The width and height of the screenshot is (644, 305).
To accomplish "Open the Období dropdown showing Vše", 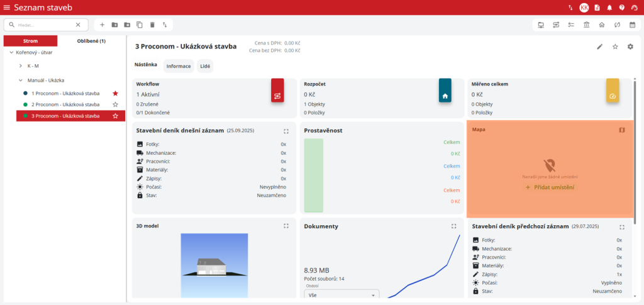I will click(x=340, y=294).
